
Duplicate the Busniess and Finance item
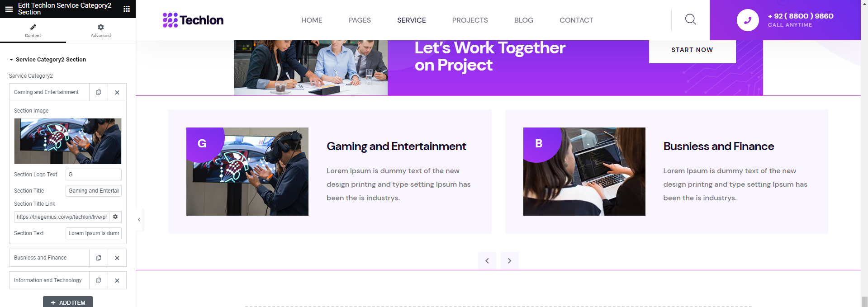click(x=99, y=258)
